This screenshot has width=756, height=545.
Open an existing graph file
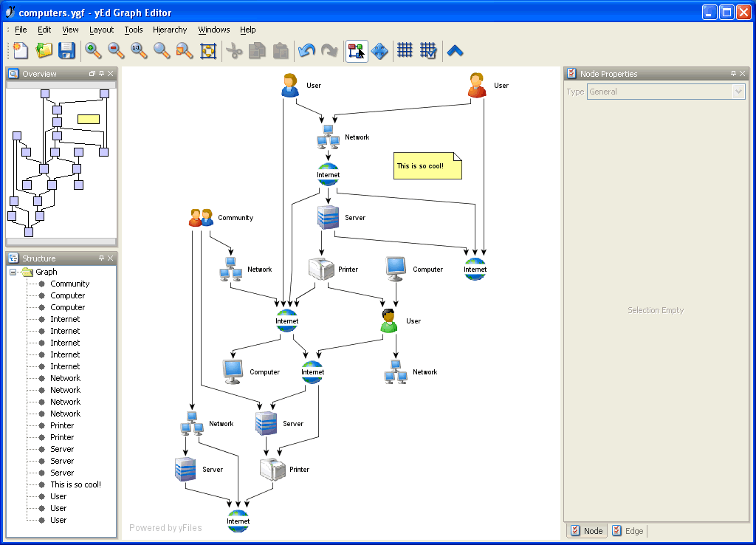pyautogui.click(x=43, y=50)
